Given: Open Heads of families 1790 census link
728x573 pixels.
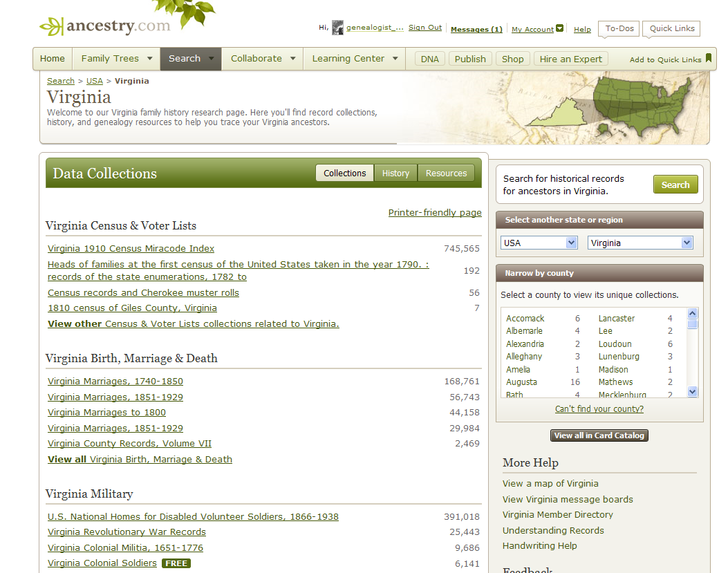Looking at the screenshot, I should click(x=239, y=270).
